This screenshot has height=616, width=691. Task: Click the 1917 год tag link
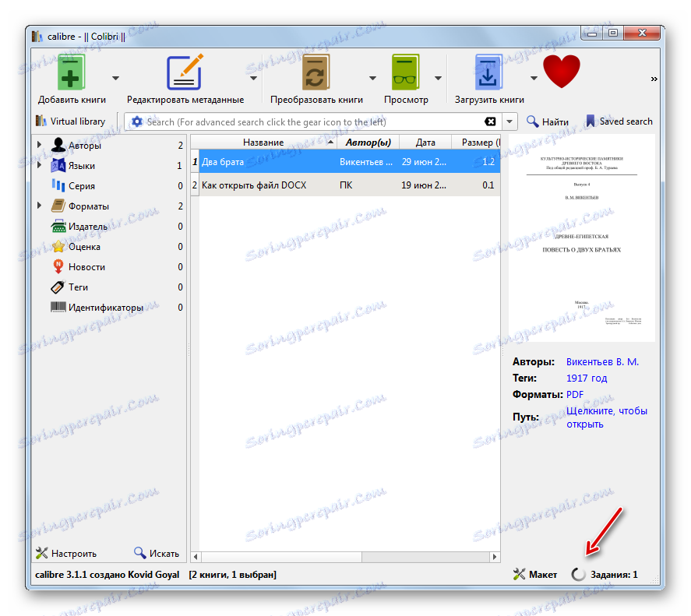pyautogui.click(x=586, y=378)
